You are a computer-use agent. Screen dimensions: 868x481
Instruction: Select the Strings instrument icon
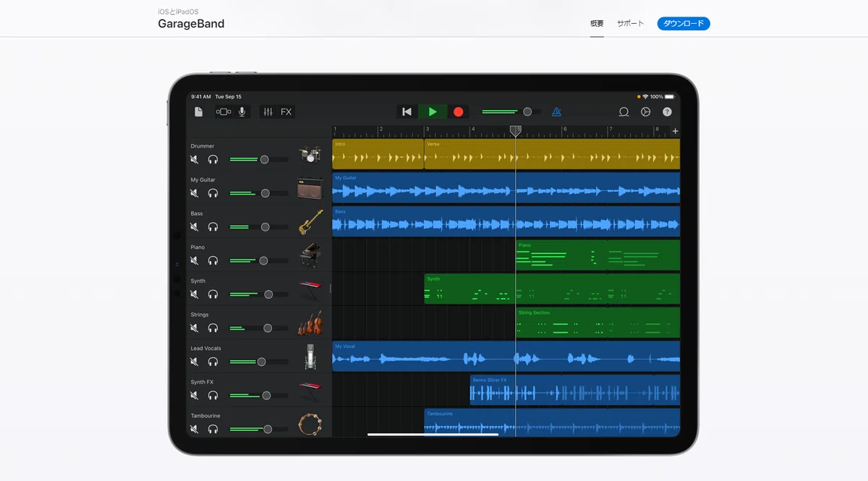pyautogui.click(x=310, y=323)
